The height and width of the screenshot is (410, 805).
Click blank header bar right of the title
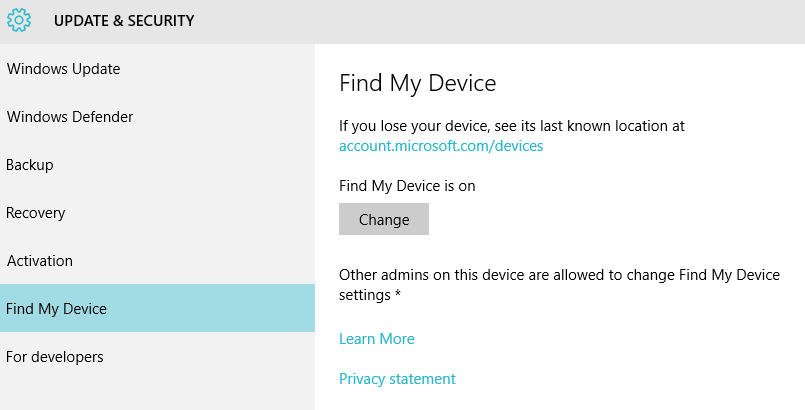[500, 20]
